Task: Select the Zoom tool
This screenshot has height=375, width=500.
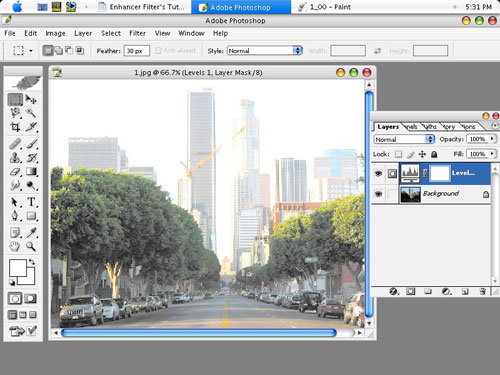Action: (x=31, y=246)
